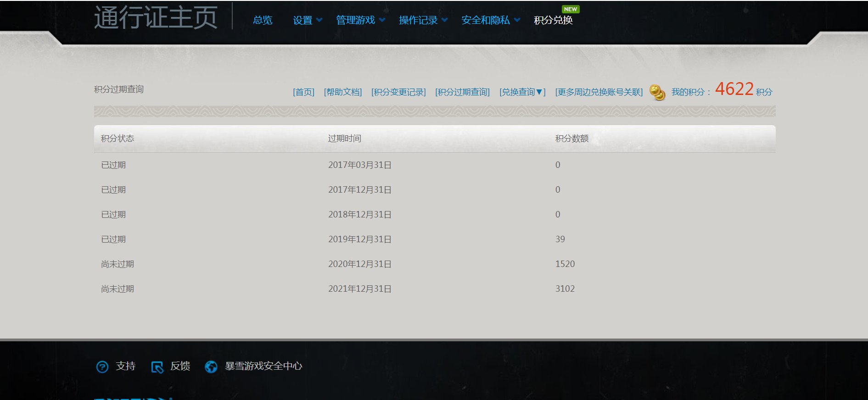Expand the 管理游戏 dropdown menu

coord(360,20)
